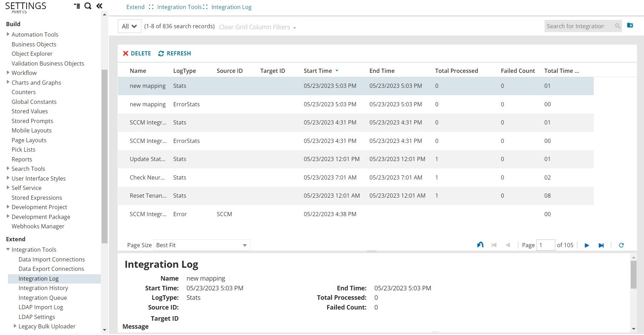This screenshot has height=335, width=644.
Task: Collapse the sidebar using double-chevron icon
Action: pos(99,6)
